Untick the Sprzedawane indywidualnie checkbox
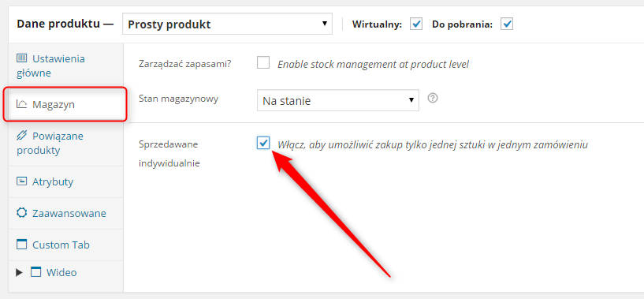The width and height of the screenshot is (644, 299). pyautogui.click(x=263, y=144)
